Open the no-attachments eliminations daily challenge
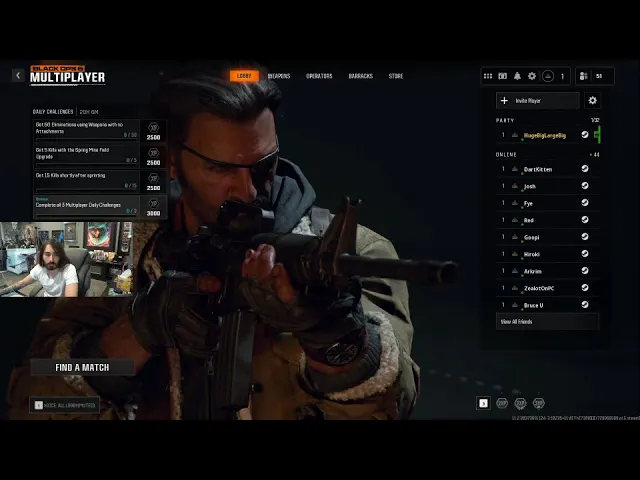Image resolution: width=640 pixels, height=480 pixels. pos(100,131)
